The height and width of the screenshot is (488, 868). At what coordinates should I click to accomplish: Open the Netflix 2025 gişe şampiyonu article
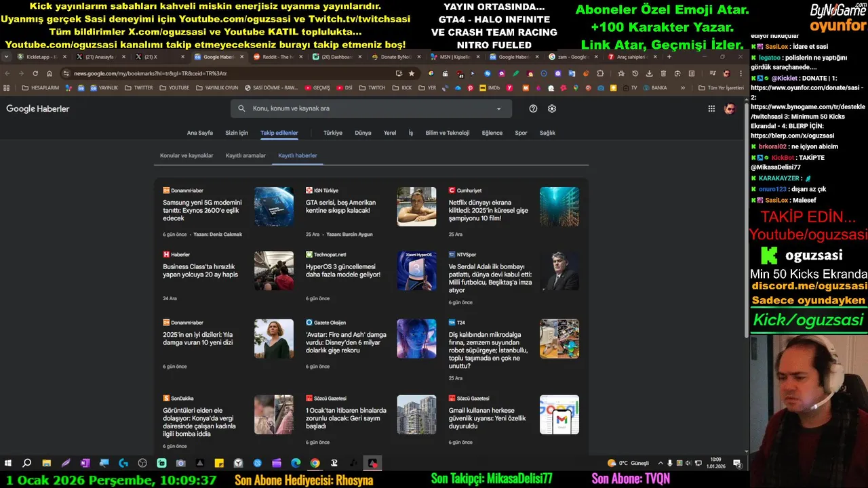(488, 210)
